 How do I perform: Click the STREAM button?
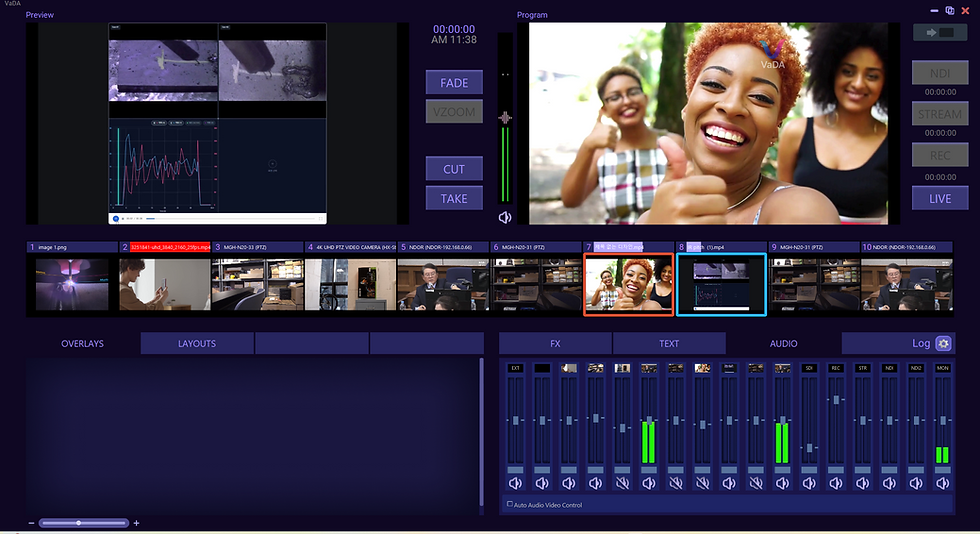pos(940,114)
